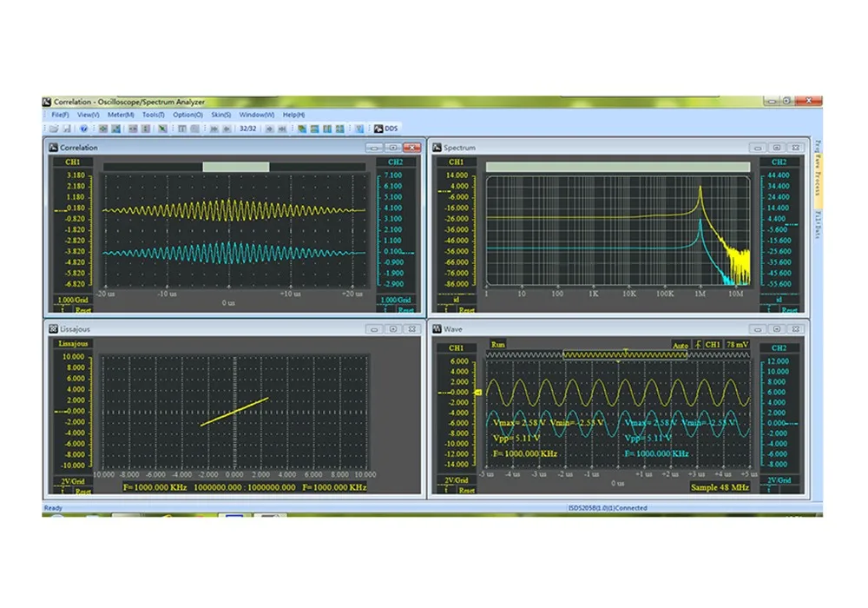Click toolbar icon right of the green diagonal-arrow
Image resolution: width=868 pixels, height=608 pixels.
point(182,129)
